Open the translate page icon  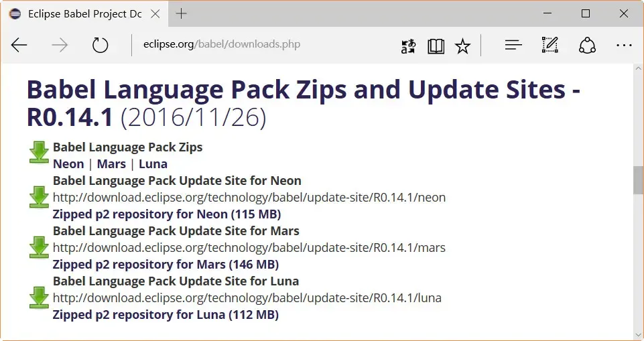pos(408,46)
